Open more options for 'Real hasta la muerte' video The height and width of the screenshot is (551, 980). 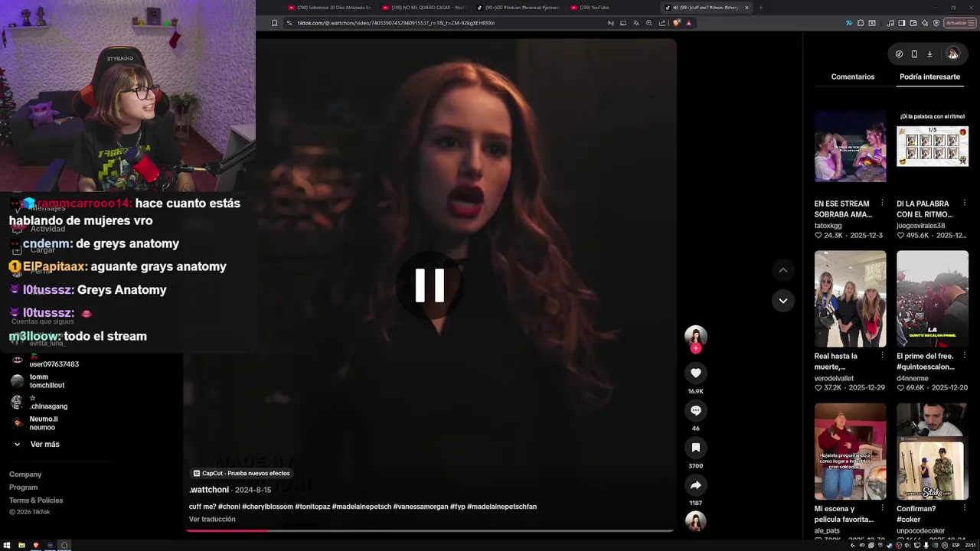882,355
